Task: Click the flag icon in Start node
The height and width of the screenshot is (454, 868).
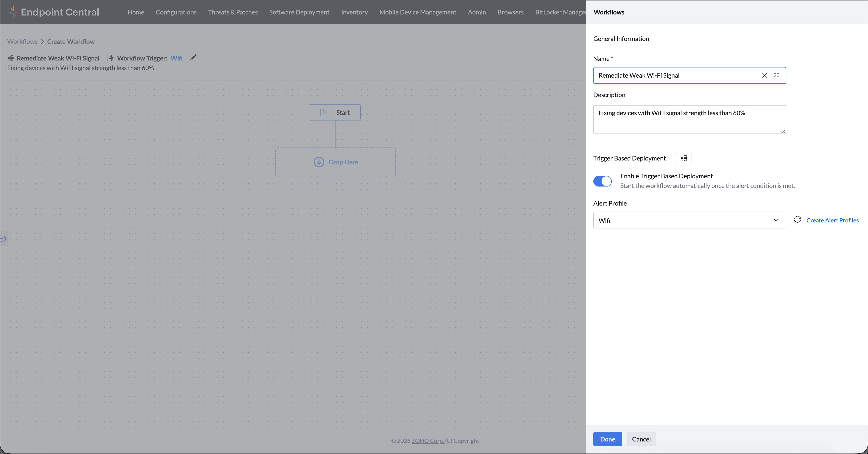Action: pyautogui.click(x=323, y=112)
